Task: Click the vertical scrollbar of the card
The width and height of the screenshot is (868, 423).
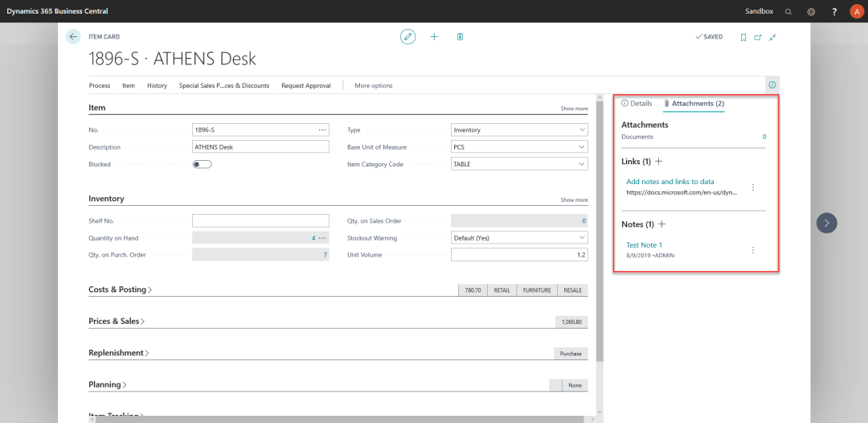Action: (x=600, y=232)
